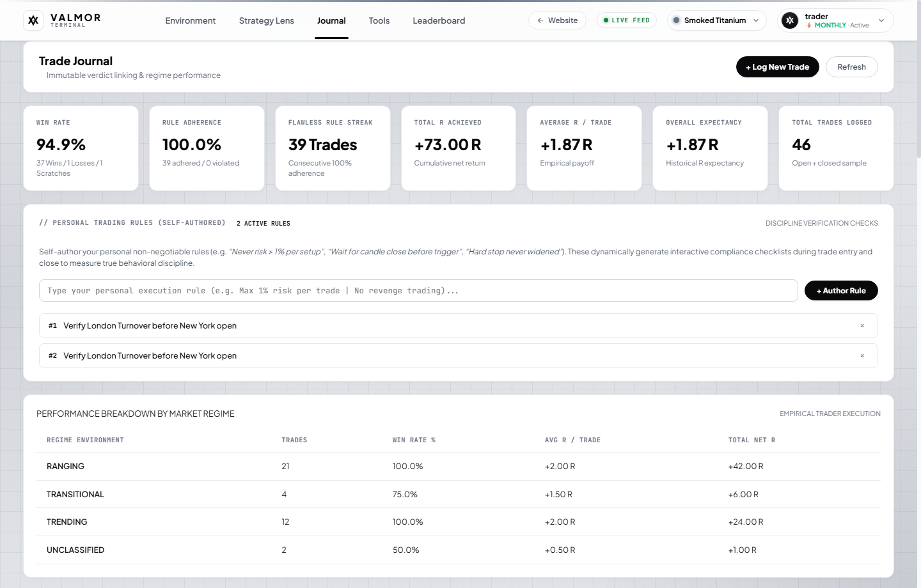Click the Empirical Trader Execution label
This screenshot has height=588, width=921.
coord(830,414)
